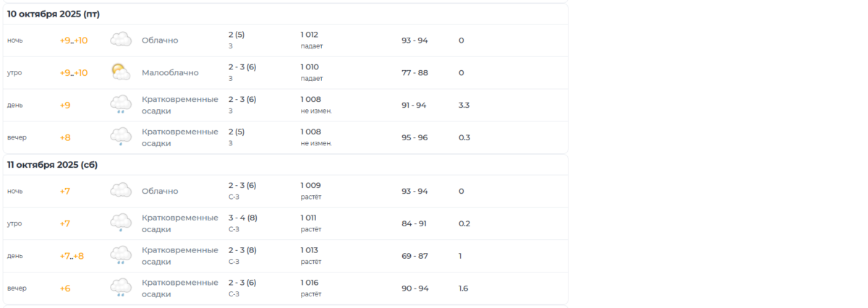Viewport: 868px width, 308px height.
Task: Select the 10 октября 2025 (пт) header
Action: click(x=54, y=14)
